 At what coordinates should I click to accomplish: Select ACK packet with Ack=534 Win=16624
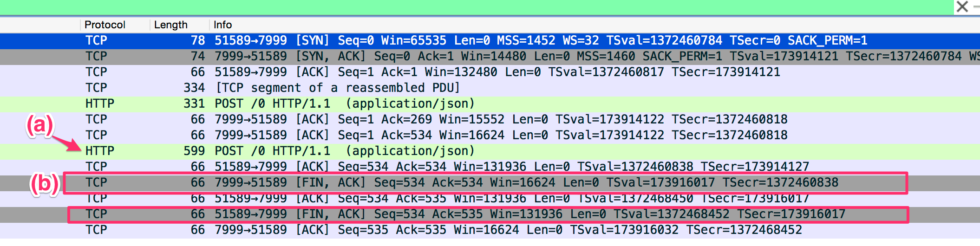[x=490, y=136]
